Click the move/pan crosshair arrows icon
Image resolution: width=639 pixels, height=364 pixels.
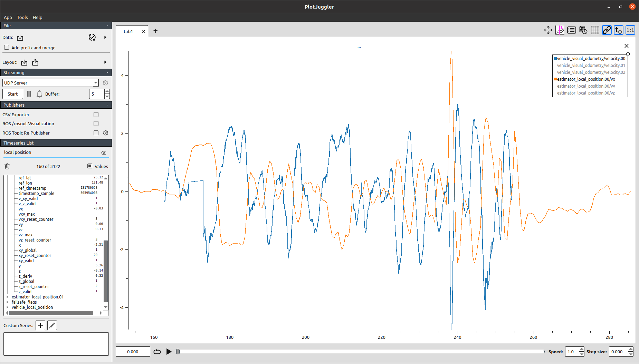(x=548, y=30)
